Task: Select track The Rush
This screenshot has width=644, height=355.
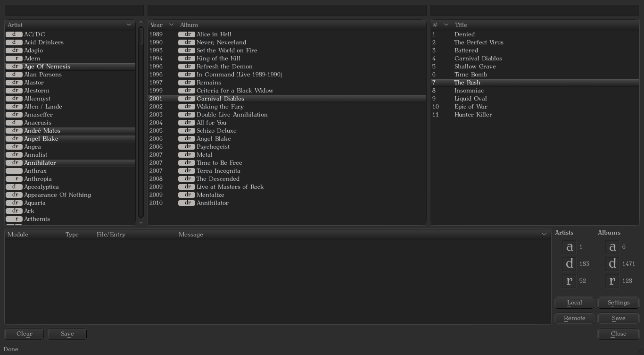Action: [x=535, y=83]
